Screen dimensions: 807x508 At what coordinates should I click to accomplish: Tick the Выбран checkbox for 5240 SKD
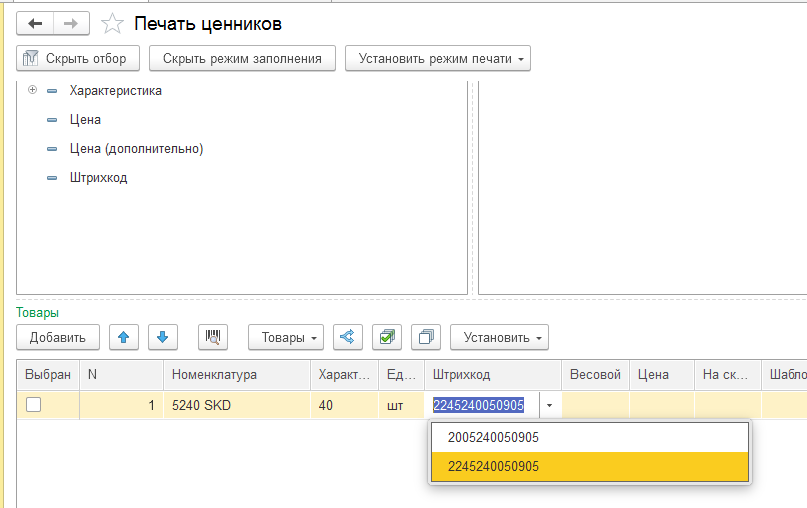tap(34, 405)
